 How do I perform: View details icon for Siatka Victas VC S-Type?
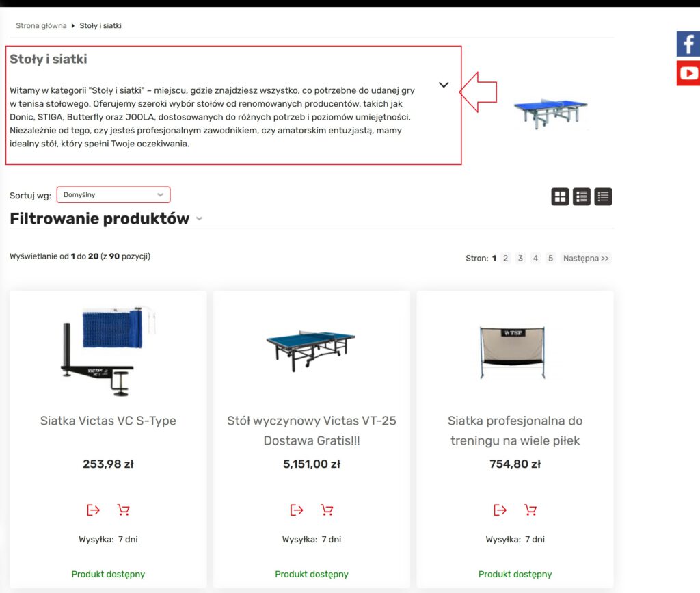(x=93, y=510)
